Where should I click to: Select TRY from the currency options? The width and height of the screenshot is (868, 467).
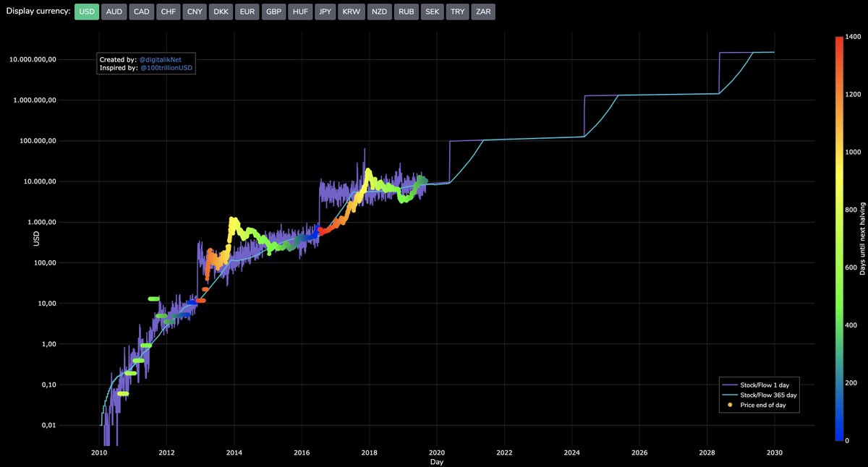457,12
